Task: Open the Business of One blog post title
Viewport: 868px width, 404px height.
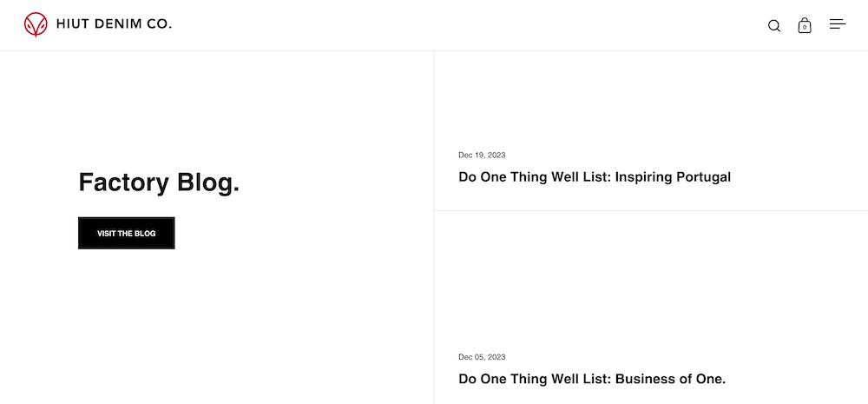Action: [591, 379]
